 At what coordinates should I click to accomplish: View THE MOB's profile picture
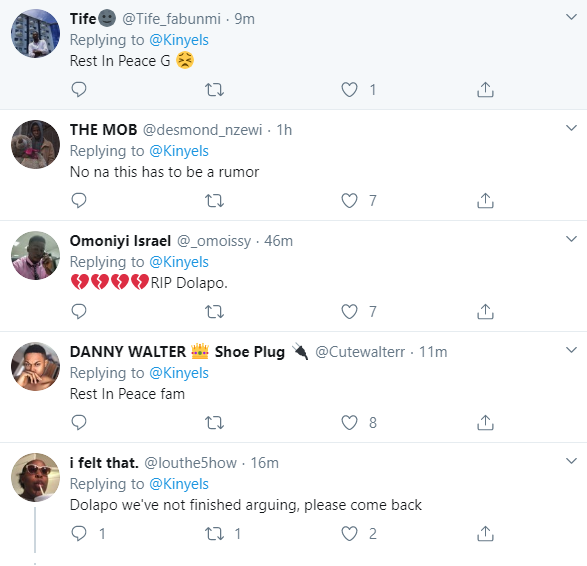click(x=36, y=144)
